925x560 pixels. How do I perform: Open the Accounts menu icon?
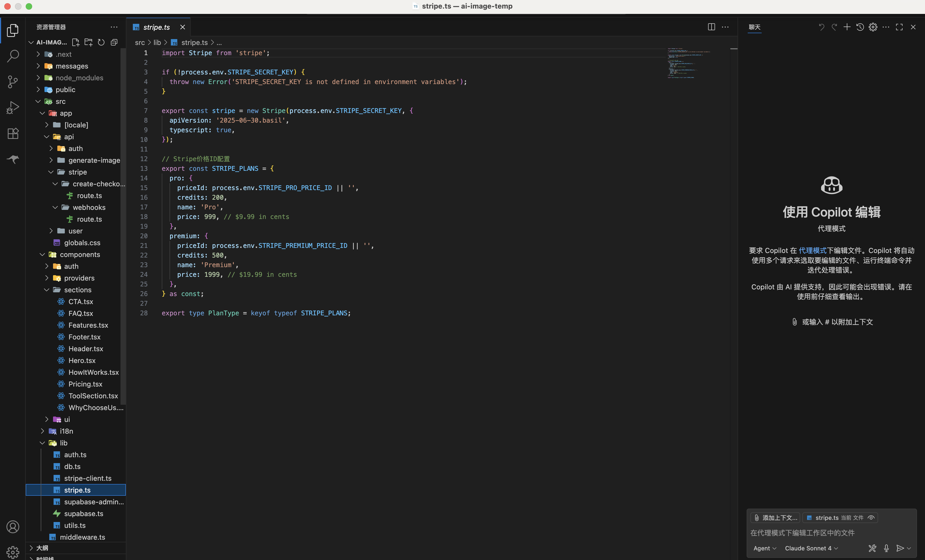tap(13, 527)
